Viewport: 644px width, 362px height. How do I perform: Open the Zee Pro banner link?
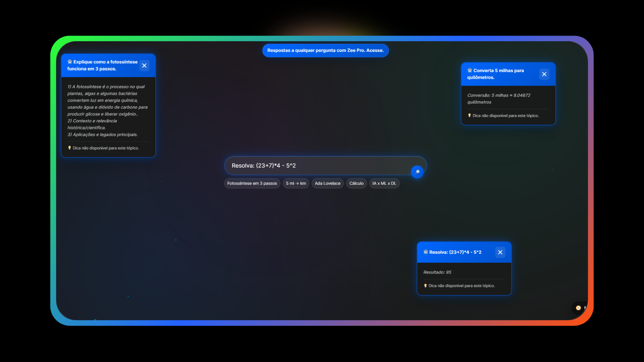coord(325,51)
